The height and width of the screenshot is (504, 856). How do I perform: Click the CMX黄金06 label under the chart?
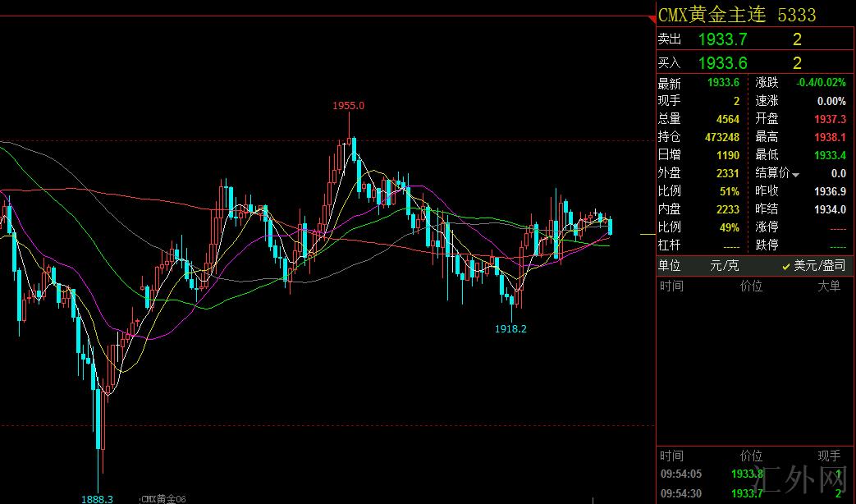click(x=163, y=498)
